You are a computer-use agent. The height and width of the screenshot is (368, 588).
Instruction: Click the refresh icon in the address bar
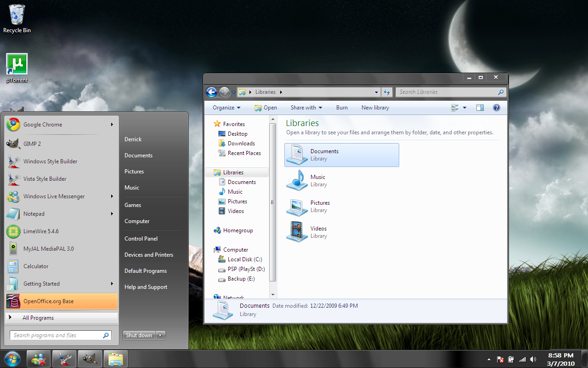[x=387, y=92]
